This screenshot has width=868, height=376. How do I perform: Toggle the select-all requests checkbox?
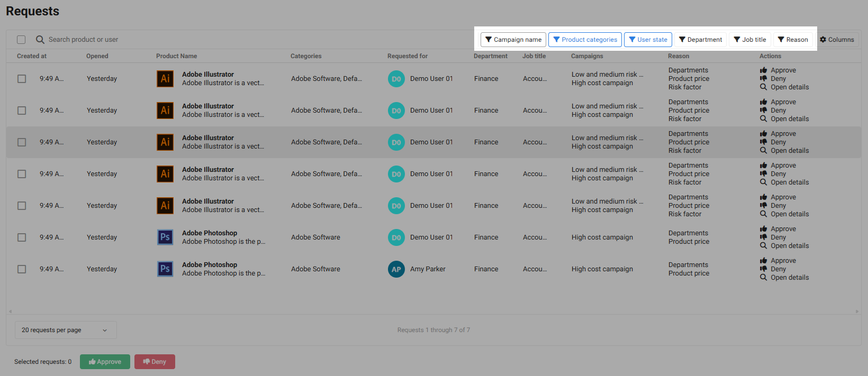click(21, 40)
